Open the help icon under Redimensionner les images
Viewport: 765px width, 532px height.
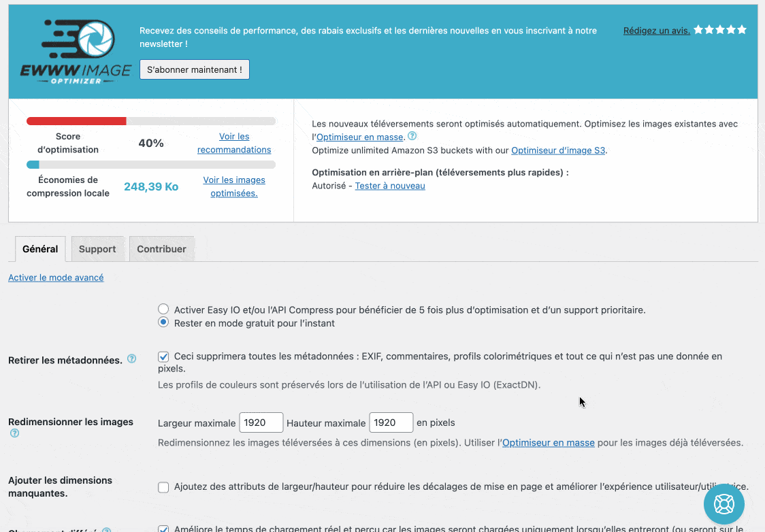[x=12, y=433]
